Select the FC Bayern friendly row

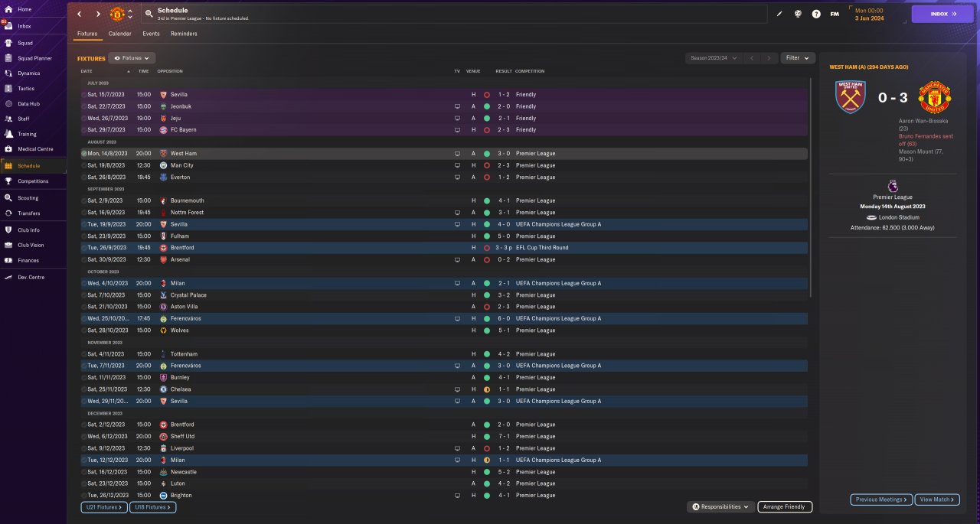point(444,130)
